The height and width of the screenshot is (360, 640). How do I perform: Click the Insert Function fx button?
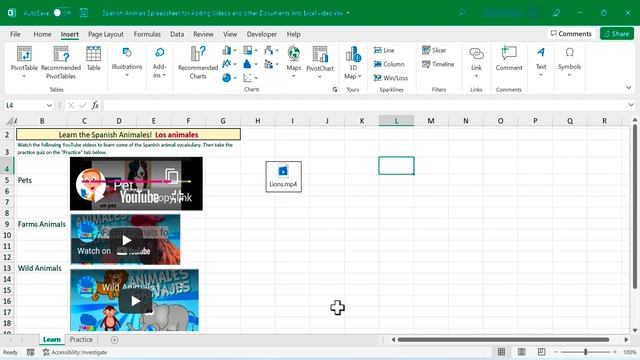(x=95, y=105)
